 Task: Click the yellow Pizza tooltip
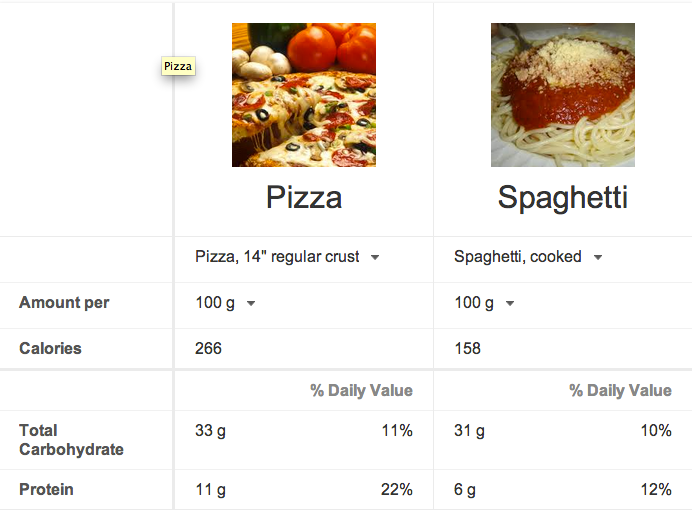click(x=178, y=66)
